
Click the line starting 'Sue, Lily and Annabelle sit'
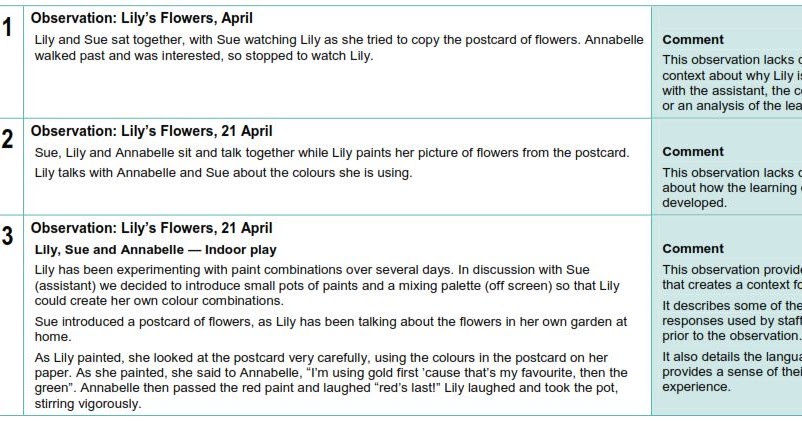click(332, 153)
